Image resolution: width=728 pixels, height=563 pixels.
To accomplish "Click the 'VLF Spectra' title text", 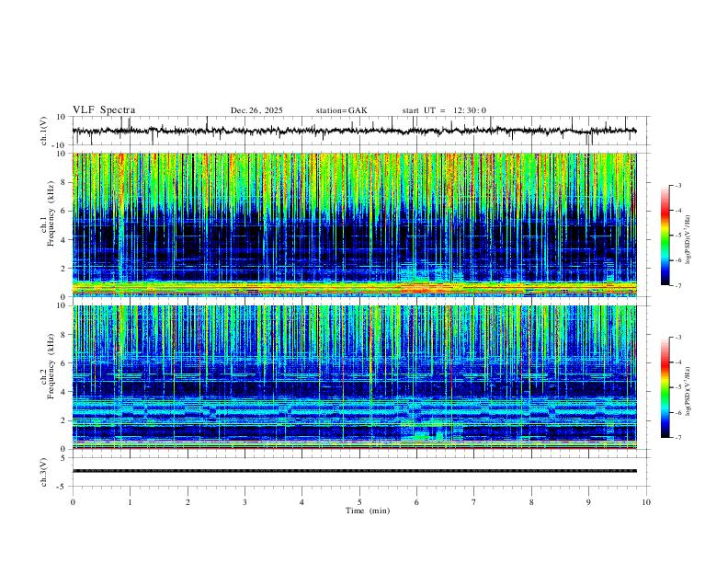I will pyautogui.click(x=104, y=110).
